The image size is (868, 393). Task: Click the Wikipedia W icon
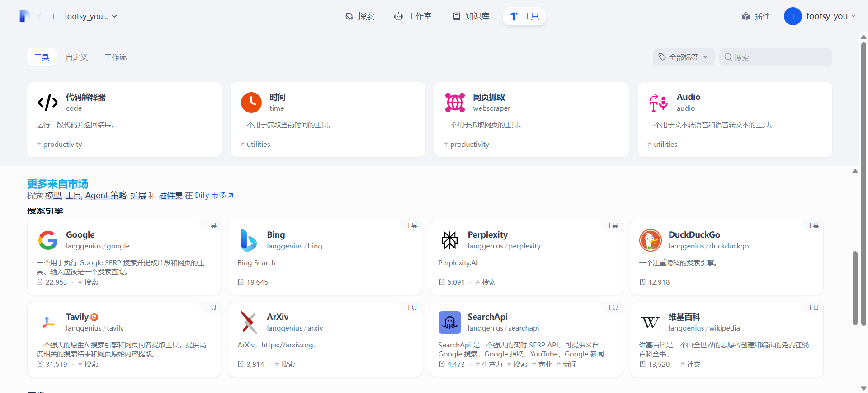[x=651, y=323]
